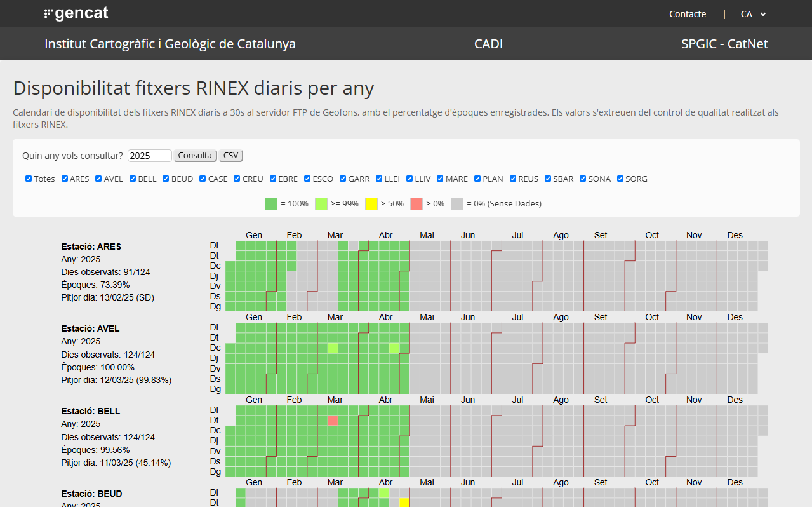Expand the CA language dropdown

[x=754, y=14]
